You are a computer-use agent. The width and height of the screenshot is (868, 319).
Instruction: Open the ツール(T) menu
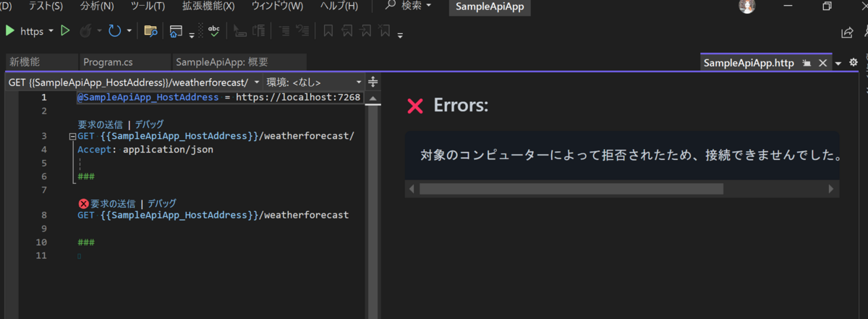[148, 6]
